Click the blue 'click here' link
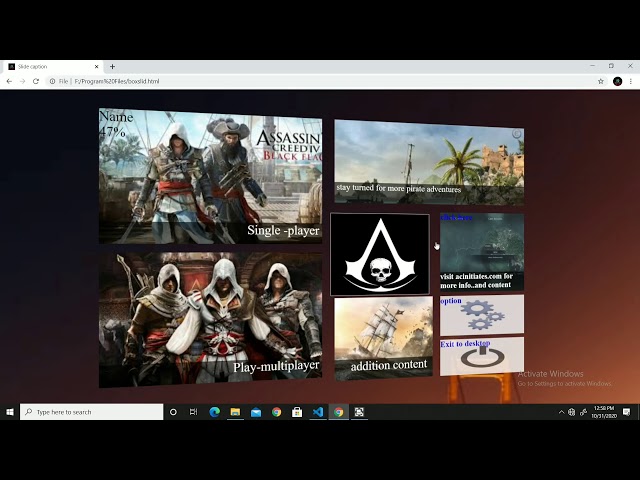 click(x=456, y=218)
